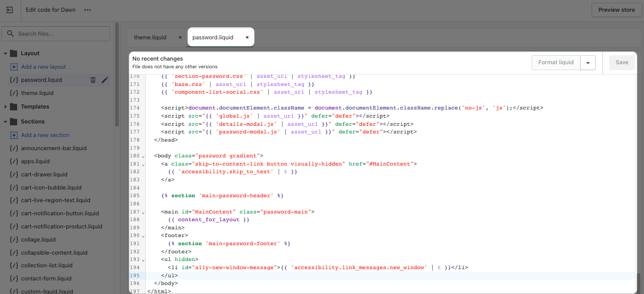This screenshot has height=294, width=644.
Task: Click content_for_layout in the code
Action: pos(209,220)
